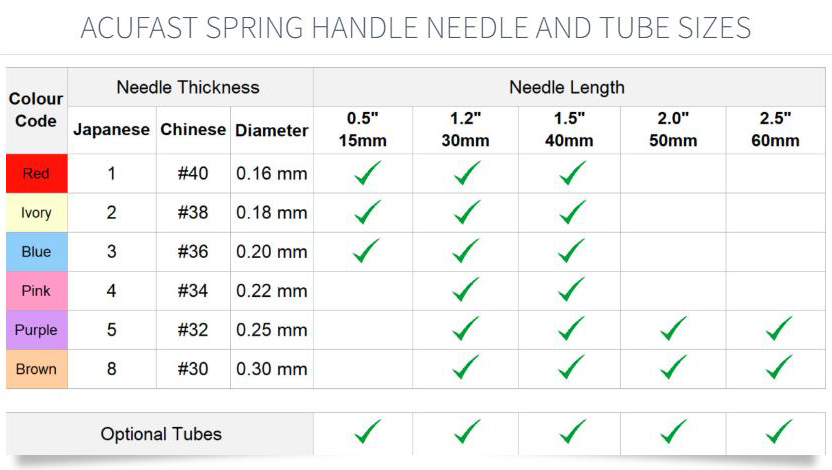Click the Purple row 2.0" 50mm checkmark
This screenshot has height=470, width=832.
(x=673, y=329)
